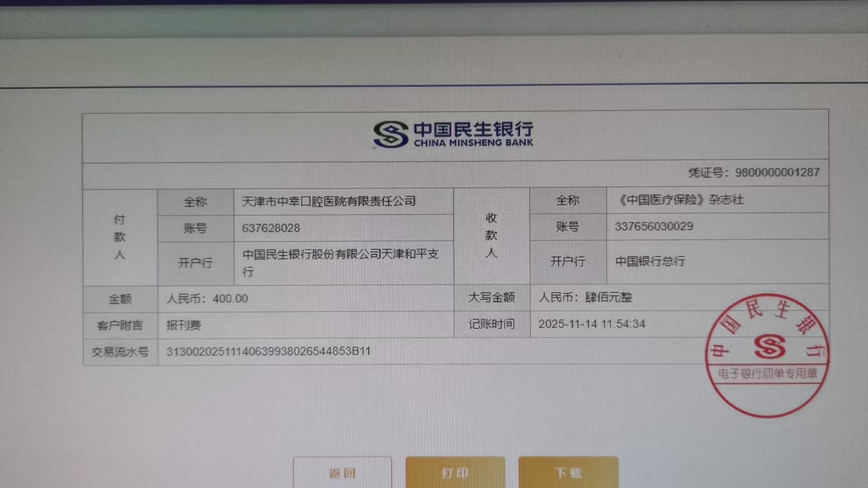Click the 返回 (Return) button
The width and height of the screenshot is (868, 488).
342,473
